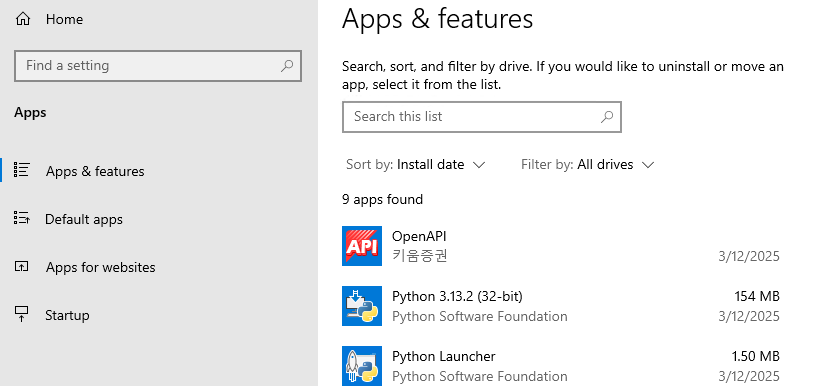Click the OpenAPI red app icon

coord(362,246)
